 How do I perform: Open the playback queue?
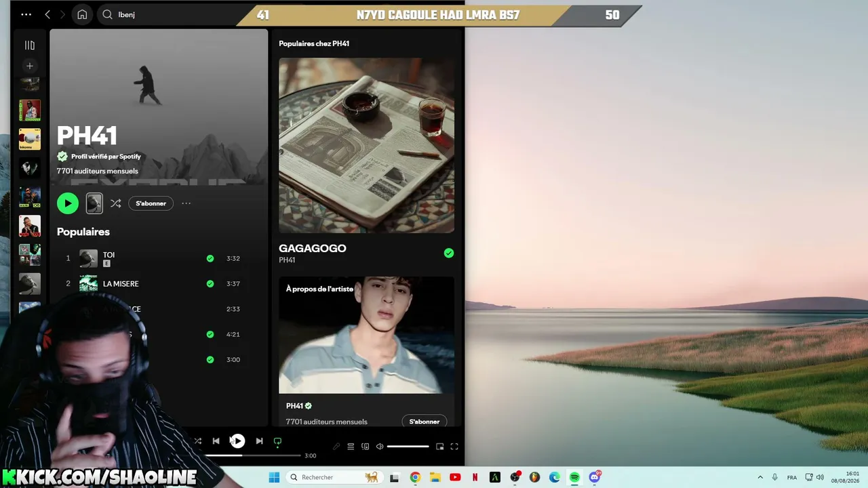[351, 447]
